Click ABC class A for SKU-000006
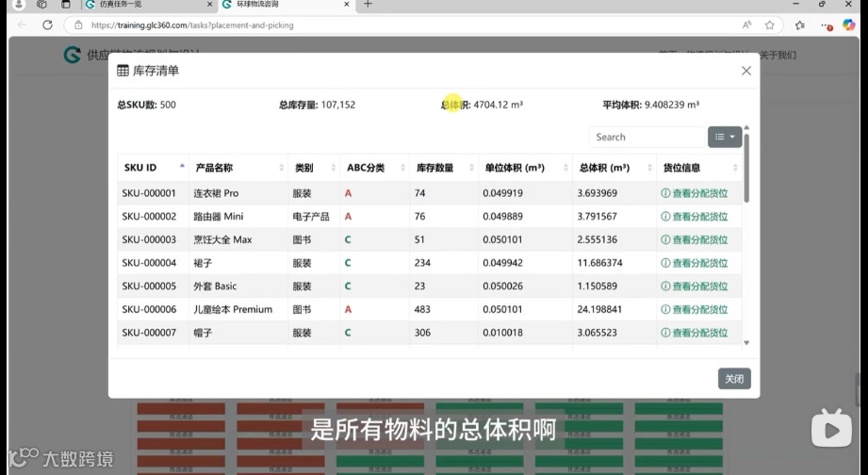This screenshot has height=475, width=868. (348, 309)
